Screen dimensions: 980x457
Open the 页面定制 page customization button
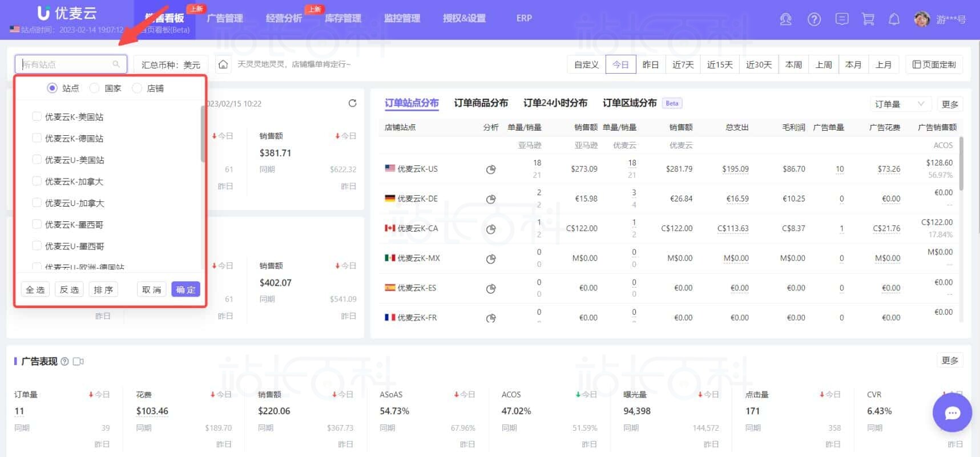pos(934,64)
